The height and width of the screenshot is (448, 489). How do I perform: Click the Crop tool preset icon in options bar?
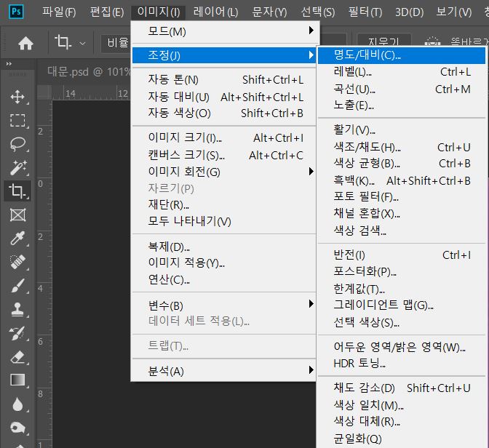tap(63, 42)
